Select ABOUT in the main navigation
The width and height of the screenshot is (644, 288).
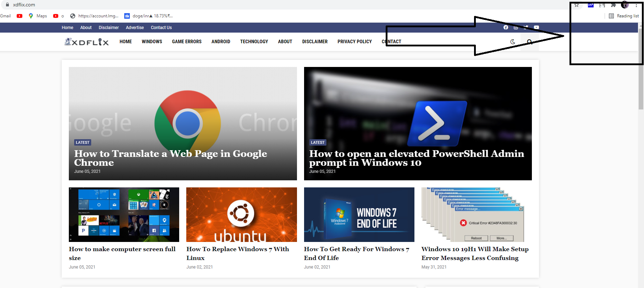click(x=285, y=42)
